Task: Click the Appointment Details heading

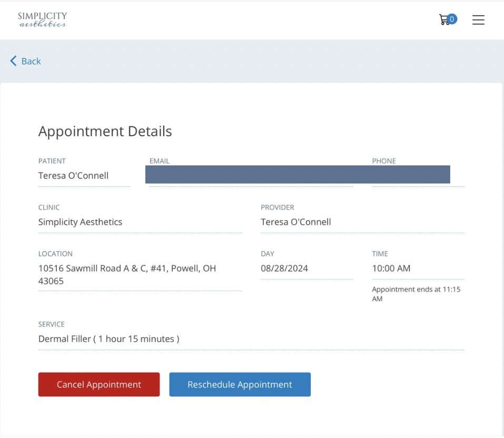Action: (x=105, y=131)
